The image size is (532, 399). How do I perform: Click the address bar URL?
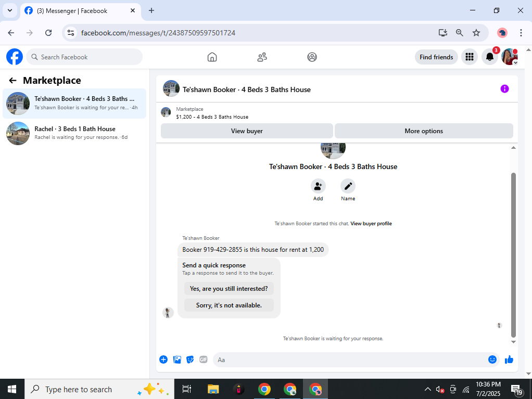point(158,33)
